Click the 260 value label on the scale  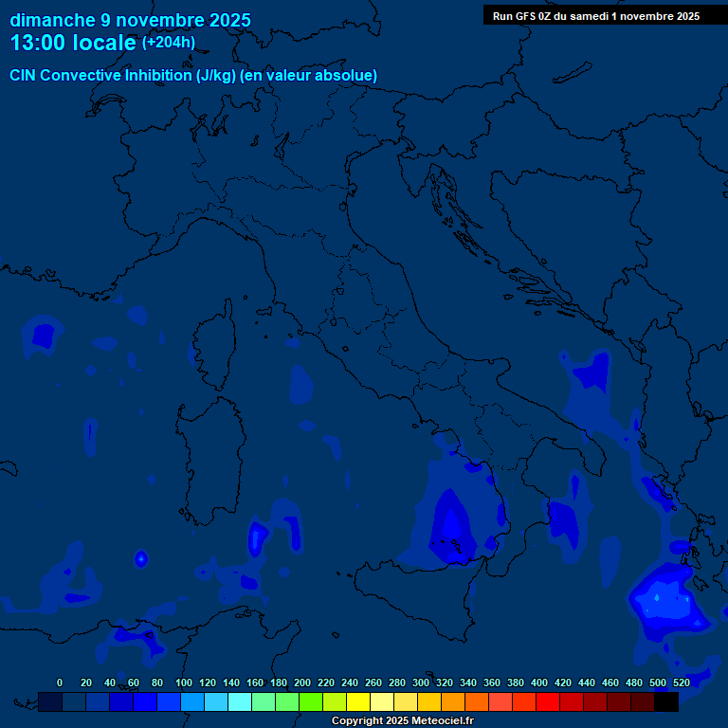click(x=373, y=682)
